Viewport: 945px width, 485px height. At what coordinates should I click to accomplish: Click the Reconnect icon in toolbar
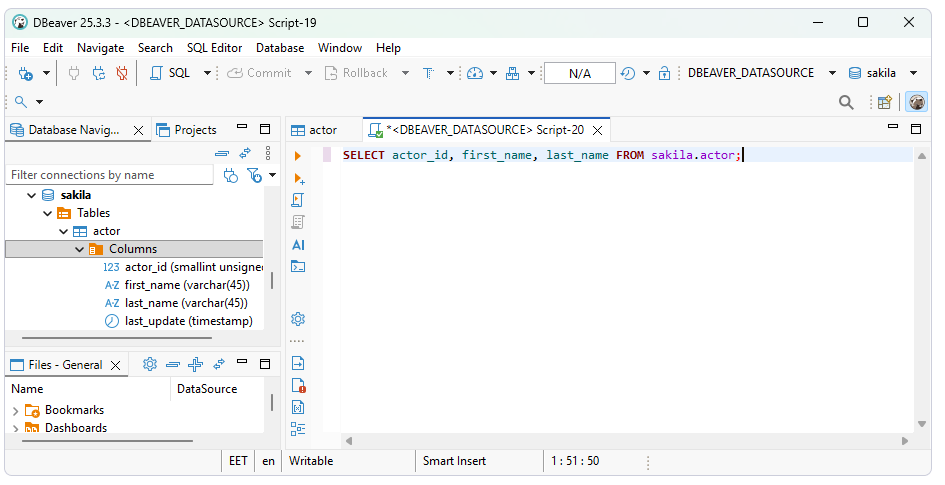coord(98,74)
